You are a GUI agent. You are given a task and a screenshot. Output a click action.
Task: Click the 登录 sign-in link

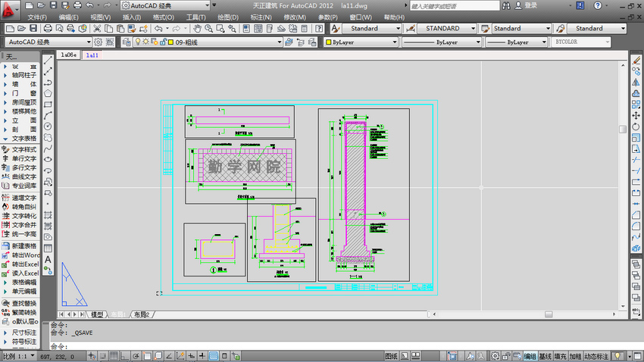pos(530,5)
